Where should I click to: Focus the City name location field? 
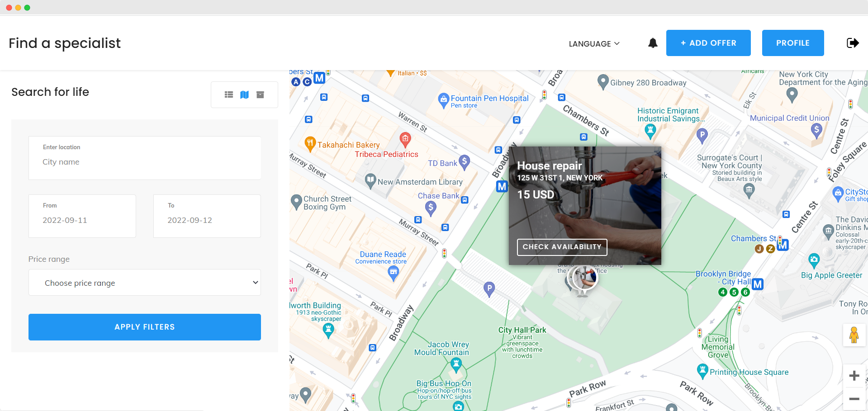(x=145, y=158)
